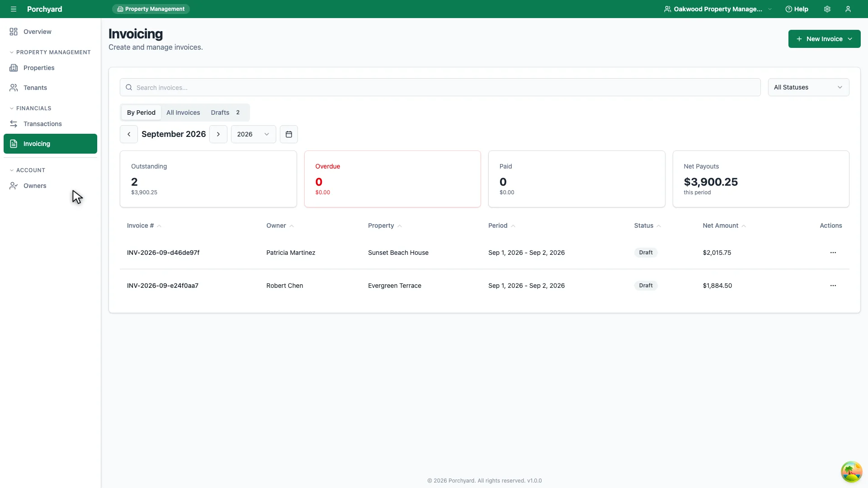This screenshot has height=488, width=868.
Task: Click the Paid summary card
Action: (577, 179)
